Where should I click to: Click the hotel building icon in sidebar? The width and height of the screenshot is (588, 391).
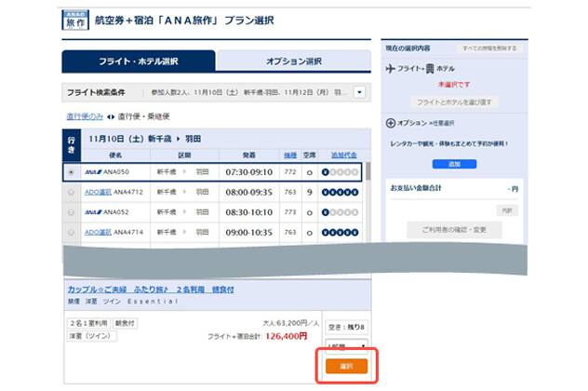pos(430,69)
